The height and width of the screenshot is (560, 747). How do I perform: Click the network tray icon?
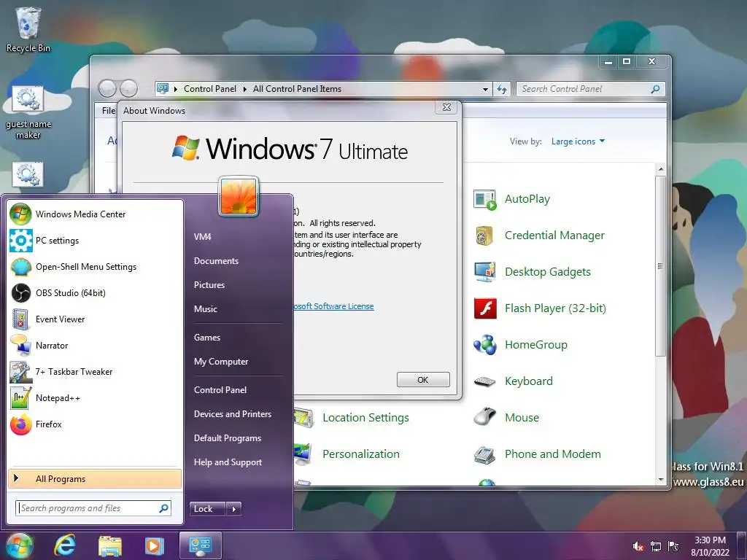(656, 546)
